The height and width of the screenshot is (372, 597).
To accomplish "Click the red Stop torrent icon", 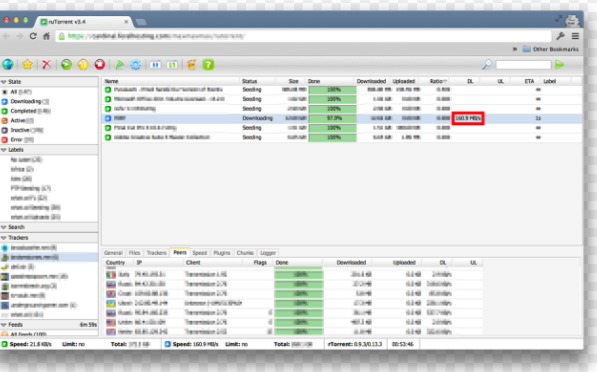I will (x=100, y=64).
